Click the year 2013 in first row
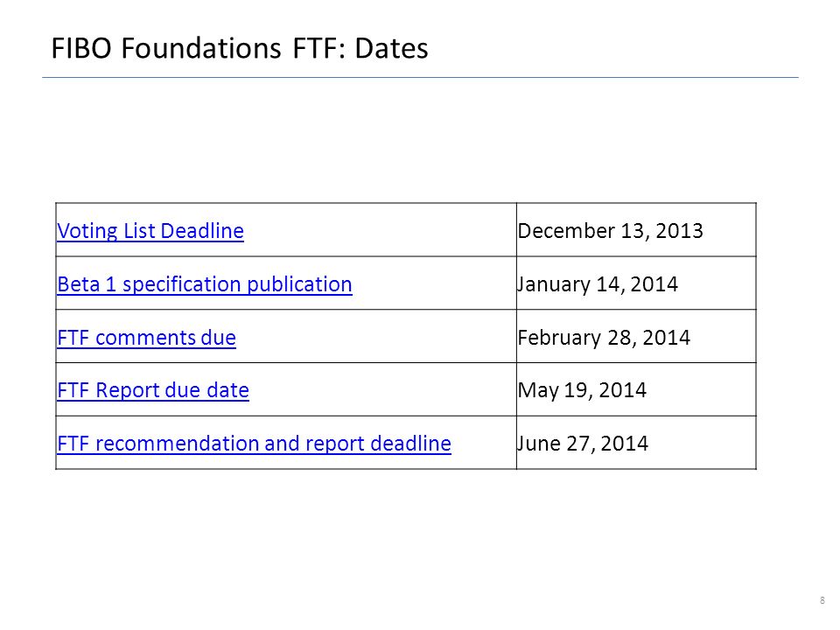Viewport: 840px width, 630px height. 679,231
